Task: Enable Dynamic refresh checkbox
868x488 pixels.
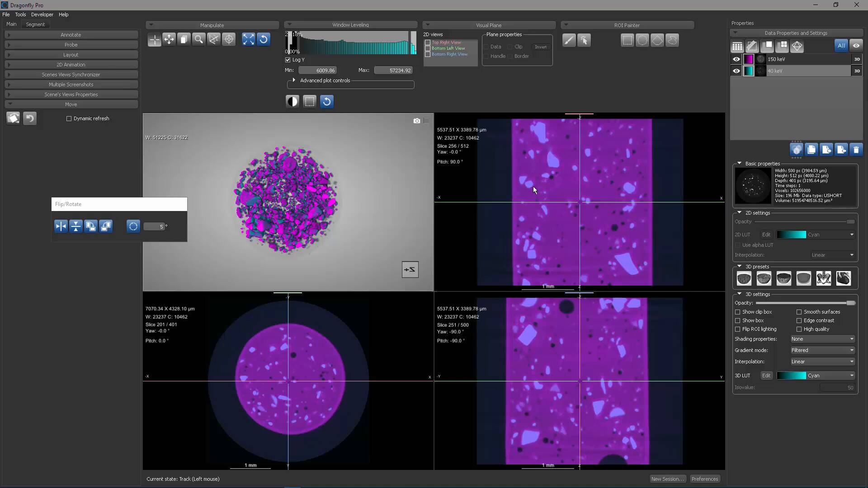Action: [x=69, y=118]
